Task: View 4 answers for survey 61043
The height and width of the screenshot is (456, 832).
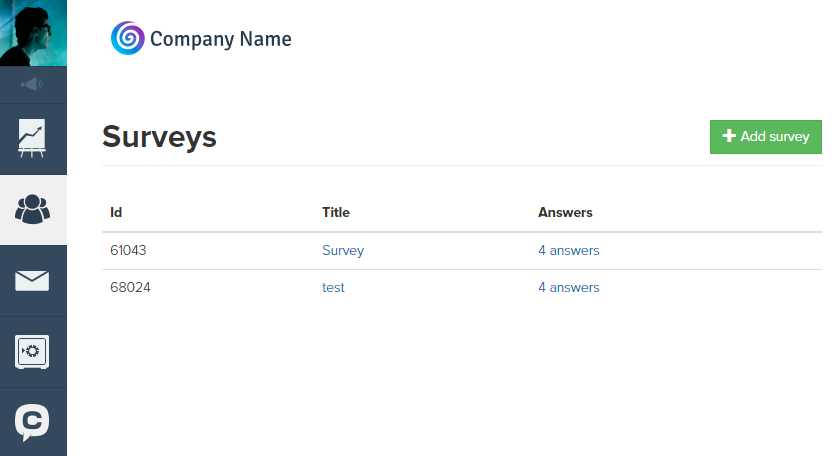Action: pos(569,251)
